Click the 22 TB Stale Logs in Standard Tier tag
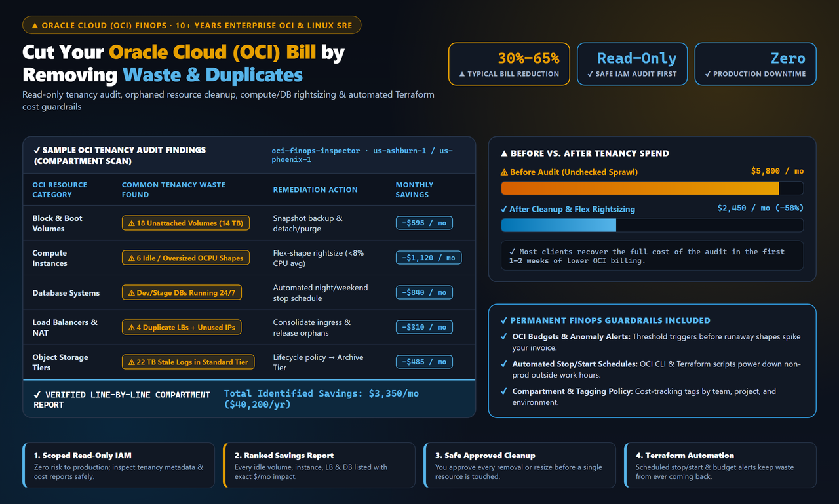This screenshot has width=839, height=504. 188,362
